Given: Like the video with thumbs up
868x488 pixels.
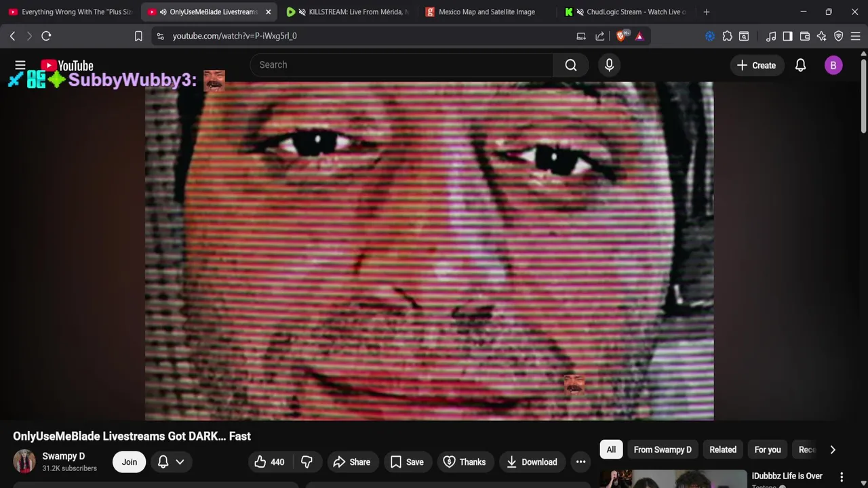Looking at the screenshot, I should click(x=270, y=462).
